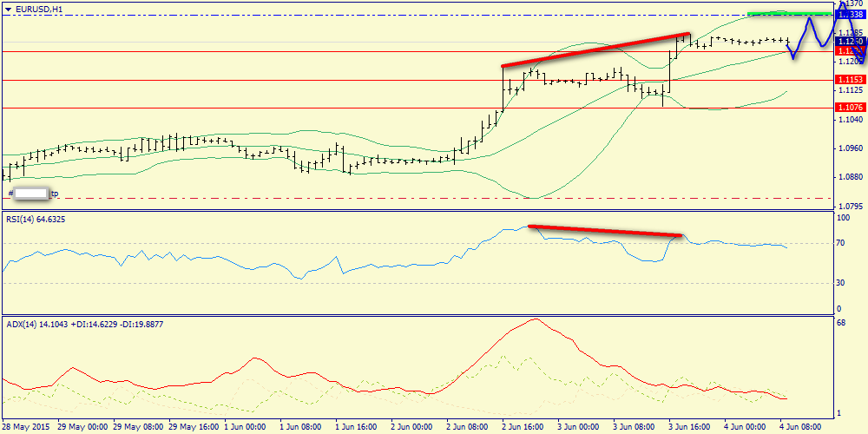
Task: Select the 1.1125 price scale label
Action: pos(850,89)
